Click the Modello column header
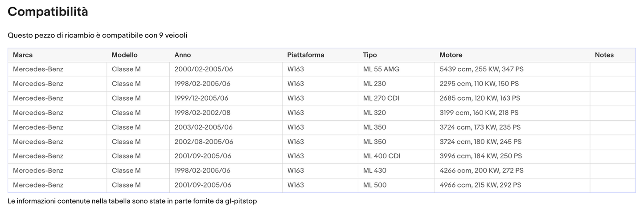The image size is (644, 212). pyautogui.click(x=124, y=55)
